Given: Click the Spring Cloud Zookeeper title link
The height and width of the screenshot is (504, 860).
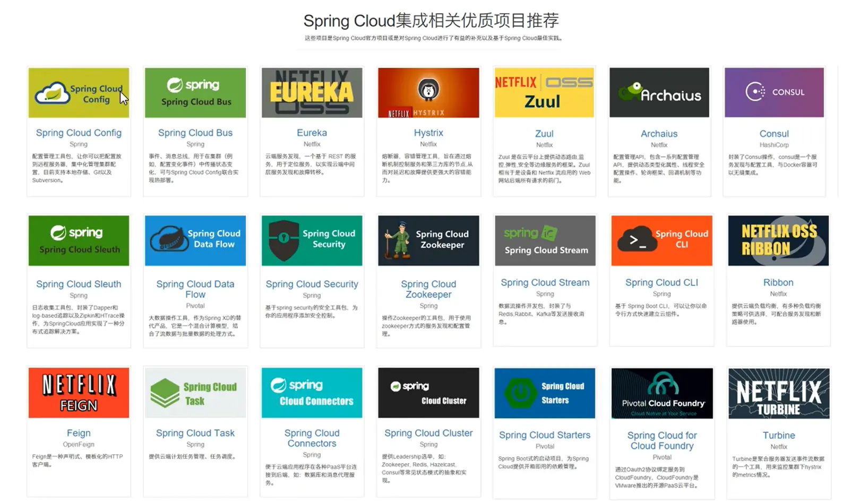Looking at the screenshot, I should pos(428,289).
